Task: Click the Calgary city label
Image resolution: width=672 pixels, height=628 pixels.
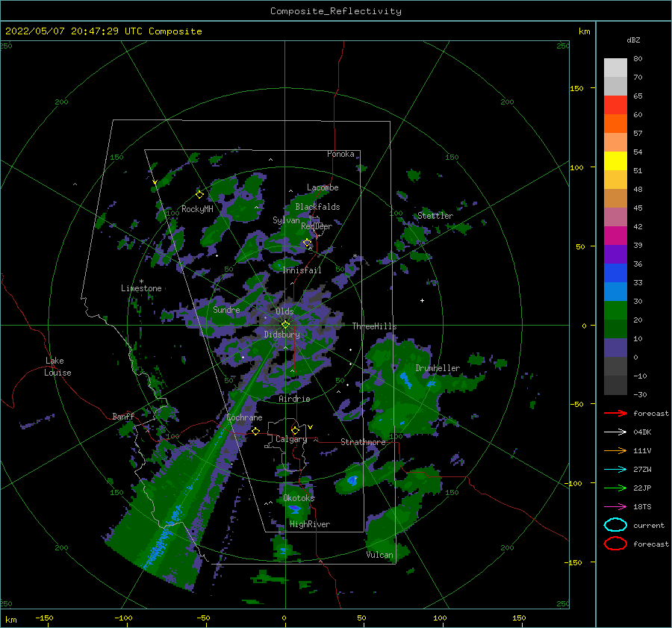Action: tap(291, 439)
